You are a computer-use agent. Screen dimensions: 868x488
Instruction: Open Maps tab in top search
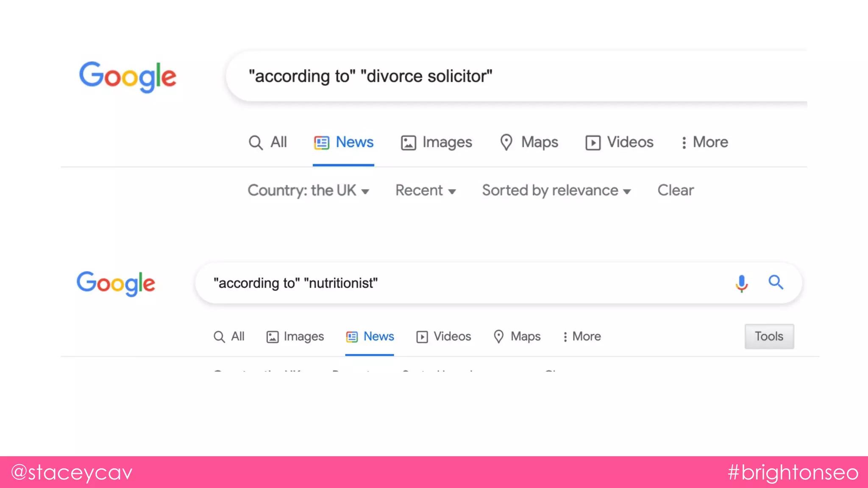(x=529, y=142)
